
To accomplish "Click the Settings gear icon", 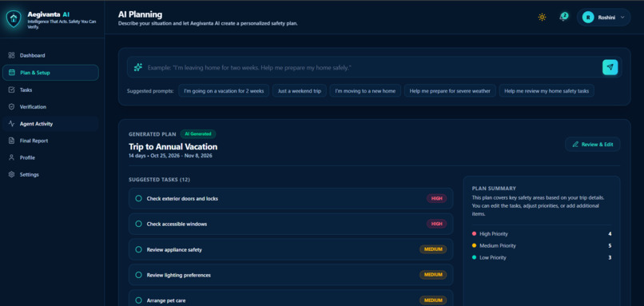I will click(11, 174).
